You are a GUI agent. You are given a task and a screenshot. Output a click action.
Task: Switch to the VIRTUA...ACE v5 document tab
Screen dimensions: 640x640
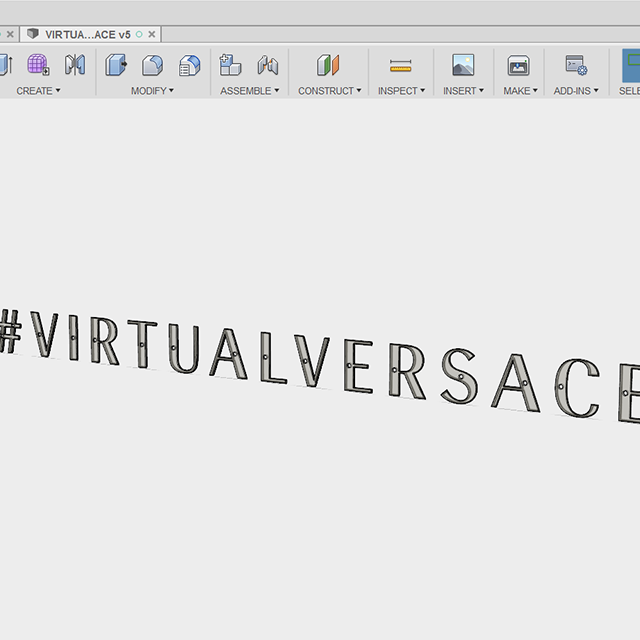point(88,35)
